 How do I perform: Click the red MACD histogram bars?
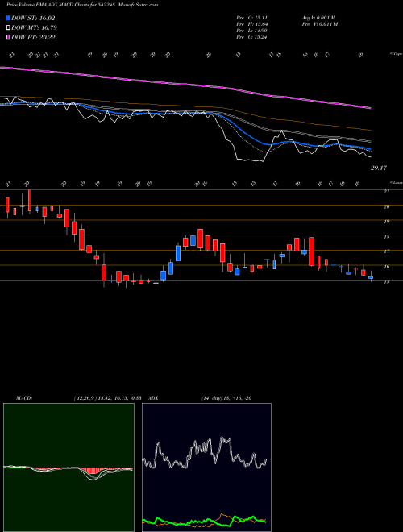(93, 471)
